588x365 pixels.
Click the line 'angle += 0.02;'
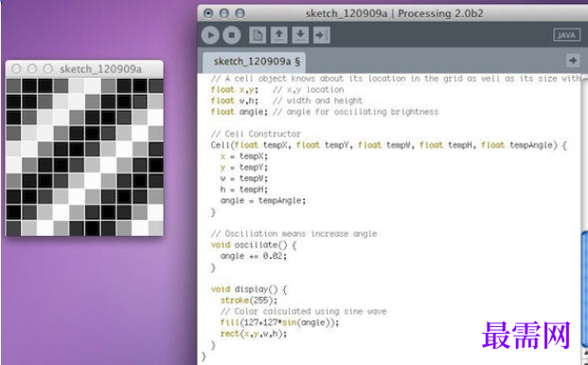pos(254,256)
